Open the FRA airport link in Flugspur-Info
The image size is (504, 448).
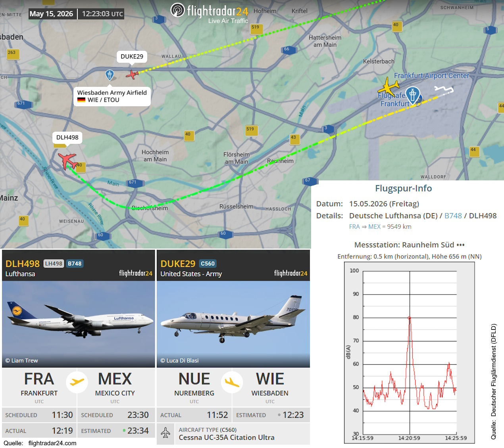354,227
